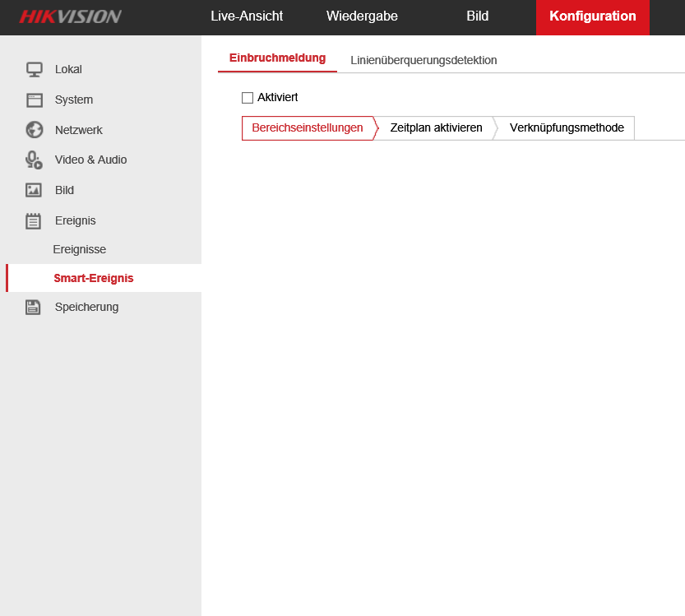Select the Einbruchmeldung tab
685x616 pixels.
[x=277, y=58]
